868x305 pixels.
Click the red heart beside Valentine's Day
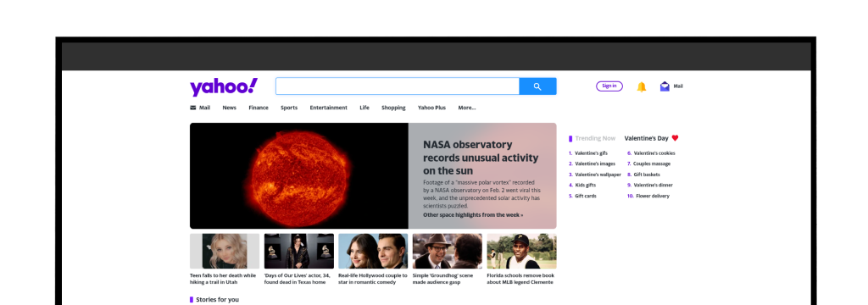(x=675, y=138)
